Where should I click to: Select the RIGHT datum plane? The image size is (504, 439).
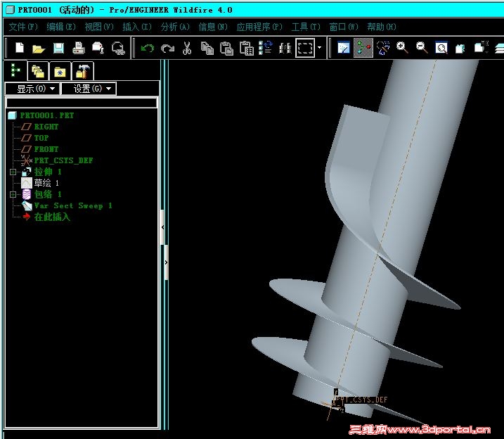click(x=46, y=127)
